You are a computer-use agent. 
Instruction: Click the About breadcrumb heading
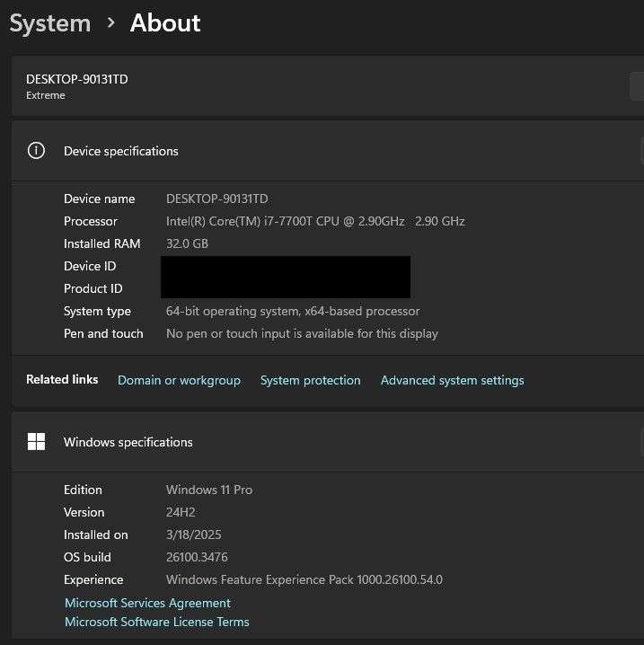pos(165,22)
